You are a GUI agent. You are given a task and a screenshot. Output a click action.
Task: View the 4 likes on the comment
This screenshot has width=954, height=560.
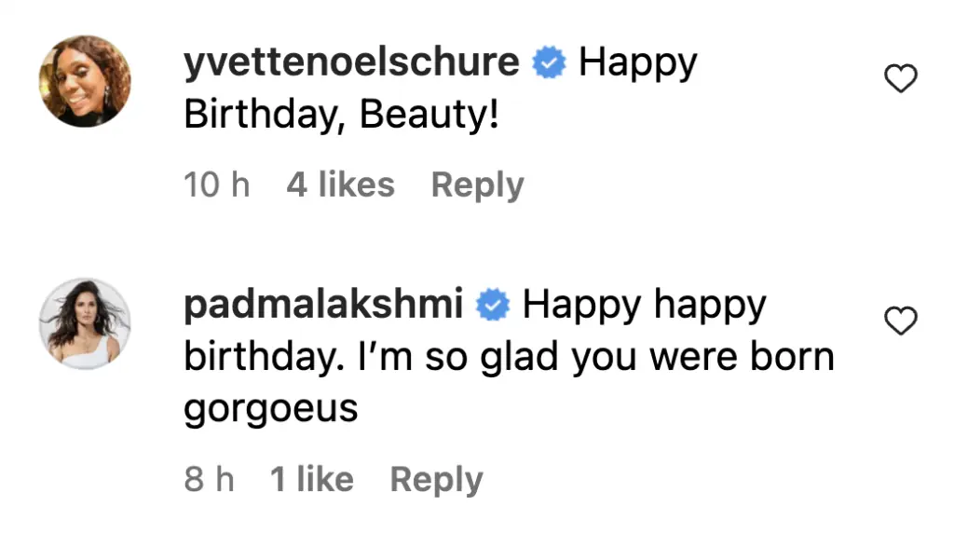pos(340,184)
